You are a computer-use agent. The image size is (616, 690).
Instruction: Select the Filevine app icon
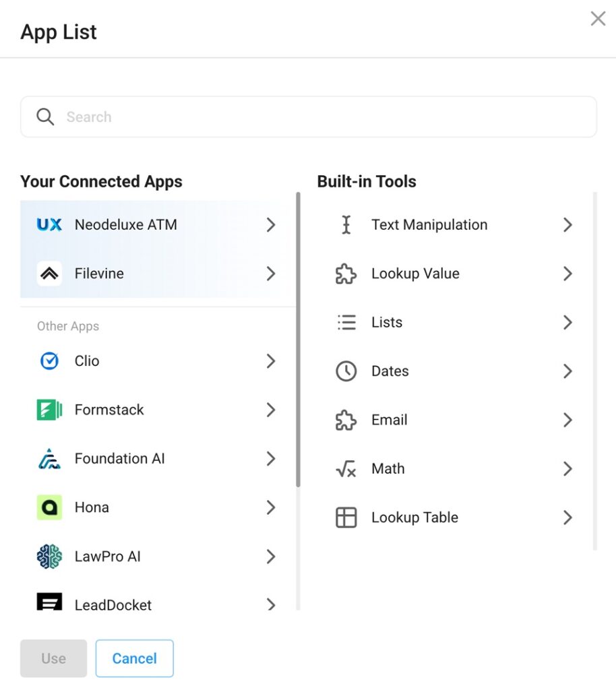pyautogui.click(x=49, y=274)
